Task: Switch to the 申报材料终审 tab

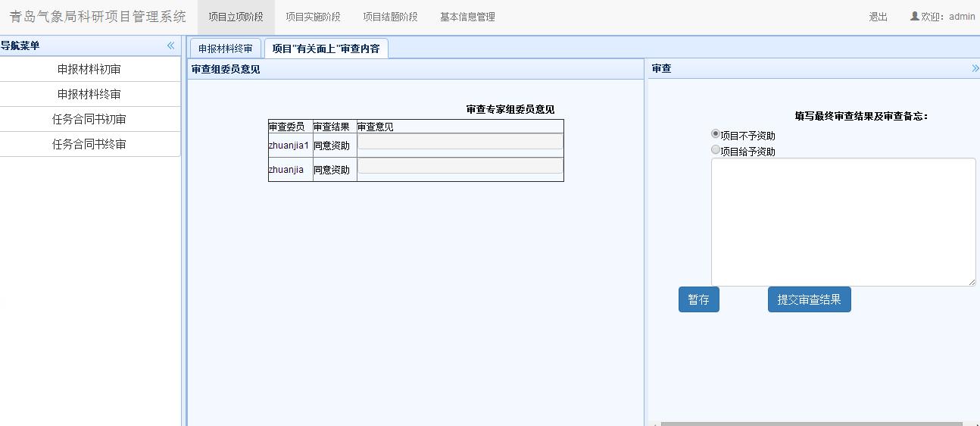Action: [x=226, y=49]
